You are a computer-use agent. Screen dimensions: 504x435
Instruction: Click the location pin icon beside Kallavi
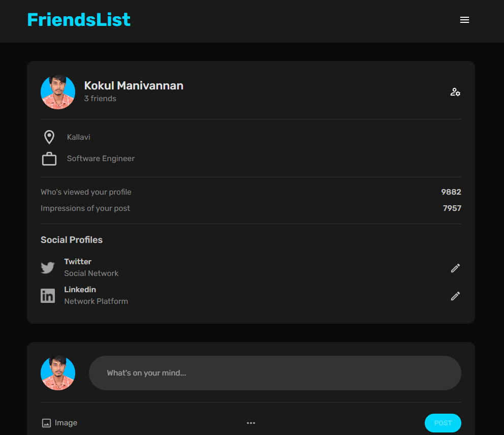[x=49, y=137]
